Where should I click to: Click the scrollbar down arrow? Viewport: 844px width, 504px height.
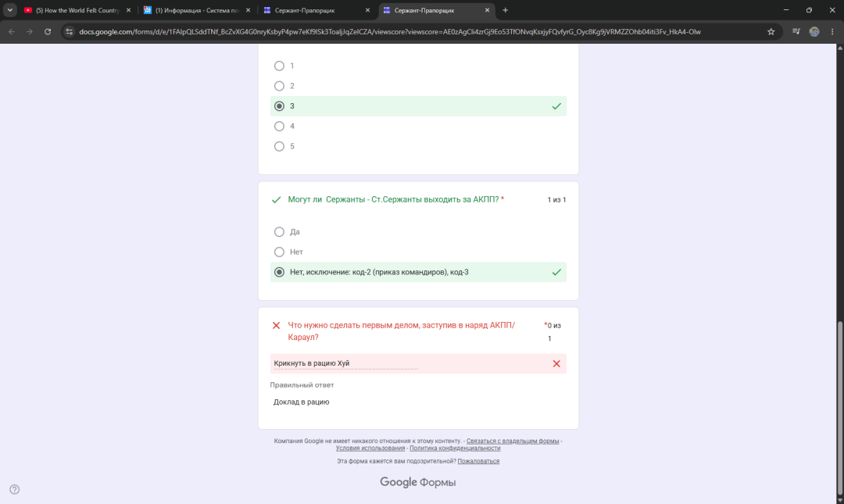click(x=839, y=500)
